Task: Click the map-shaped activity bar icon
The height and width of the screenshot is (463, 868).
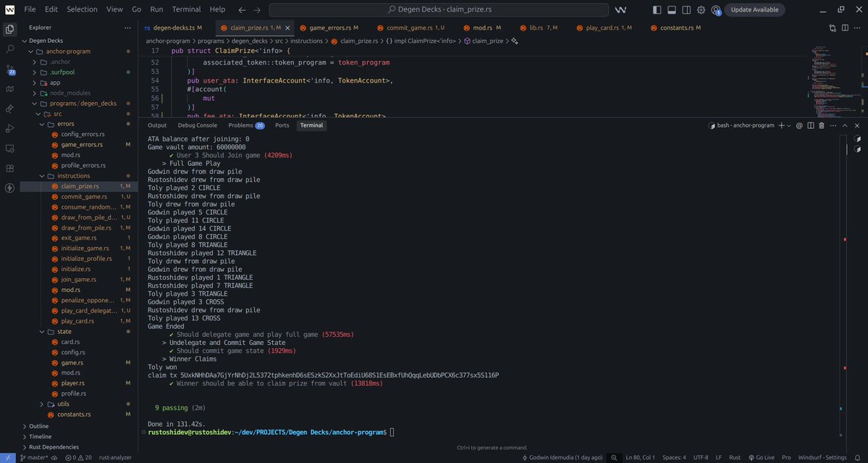Action: pyautogui.click(x=10, y=88)
